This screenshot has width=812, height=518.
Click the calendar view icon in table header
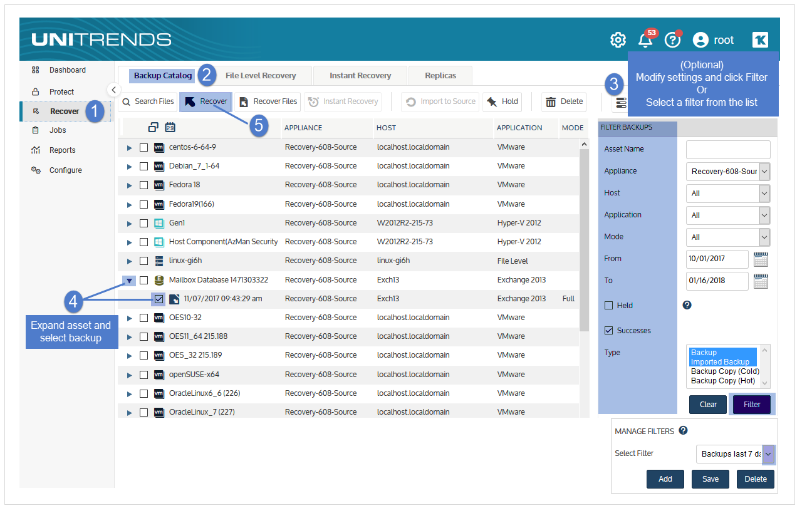click(x=170, y=127)
